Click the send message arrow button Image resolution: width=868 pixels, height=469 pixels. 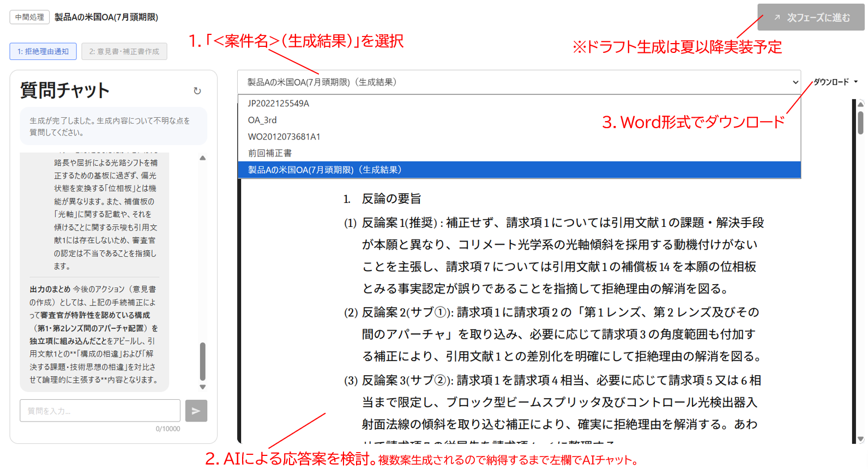point(196,411)
